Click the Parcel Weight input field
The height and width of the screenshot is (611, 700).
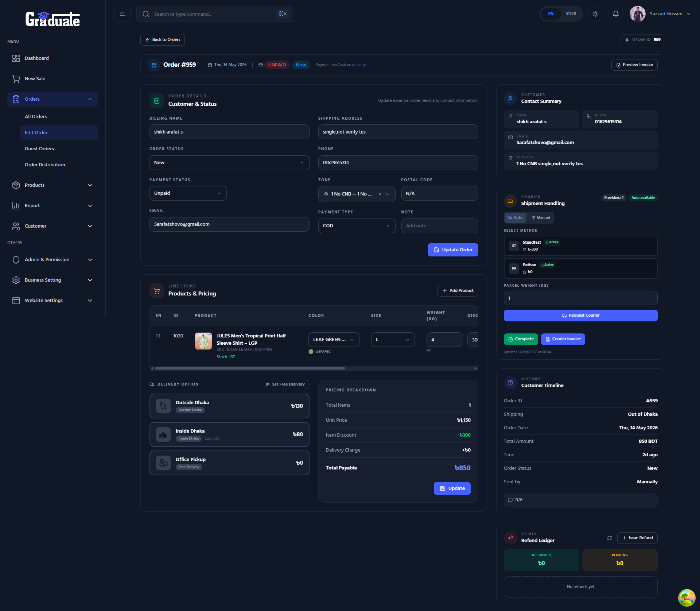click(x=580, y=298)
